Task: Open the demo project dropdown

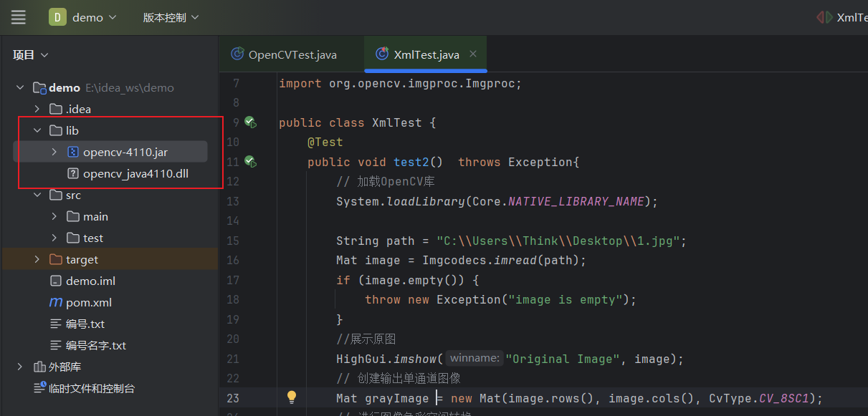Action: [94, 17]
